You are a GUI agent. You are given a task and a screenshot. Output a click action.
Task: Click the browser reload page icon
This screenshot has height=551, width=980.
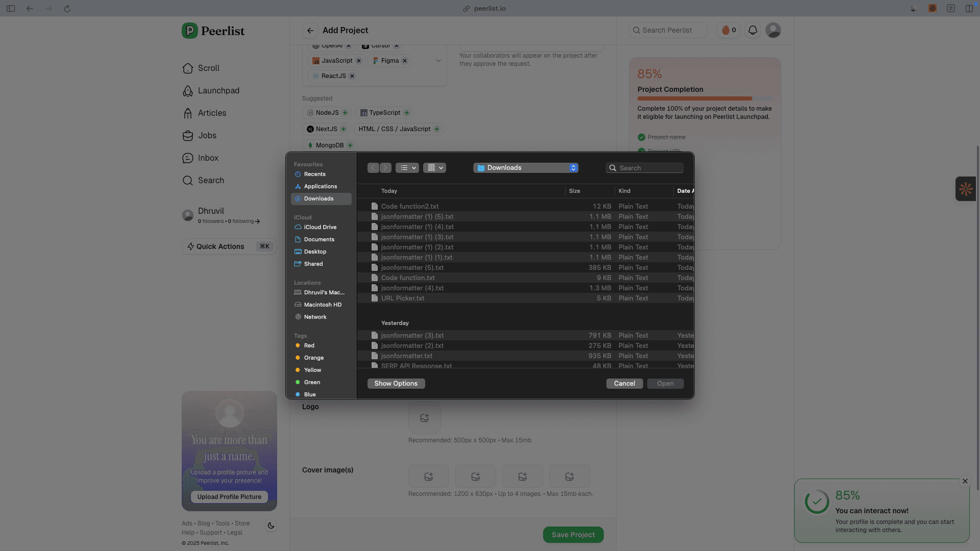67,9
